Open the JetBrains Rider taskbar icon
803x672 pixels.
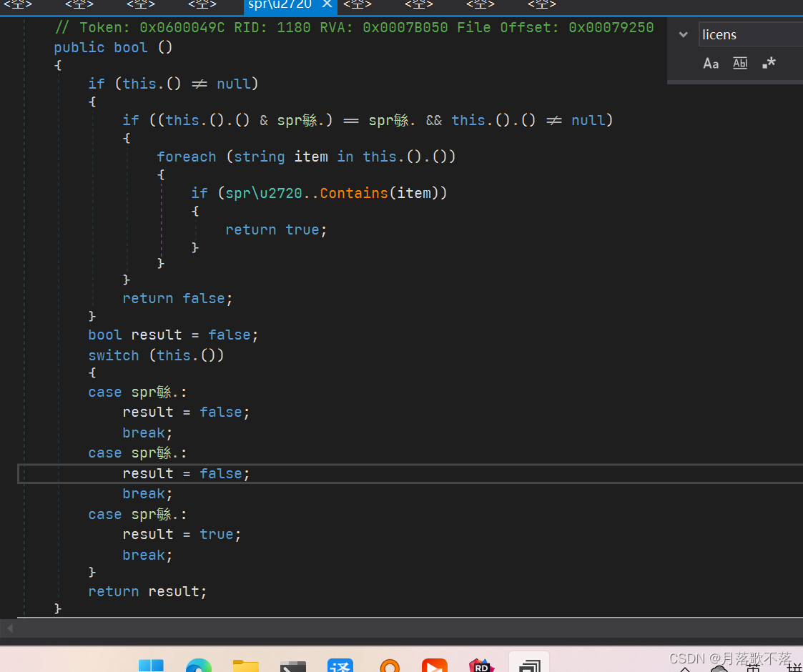click(481, 666)
